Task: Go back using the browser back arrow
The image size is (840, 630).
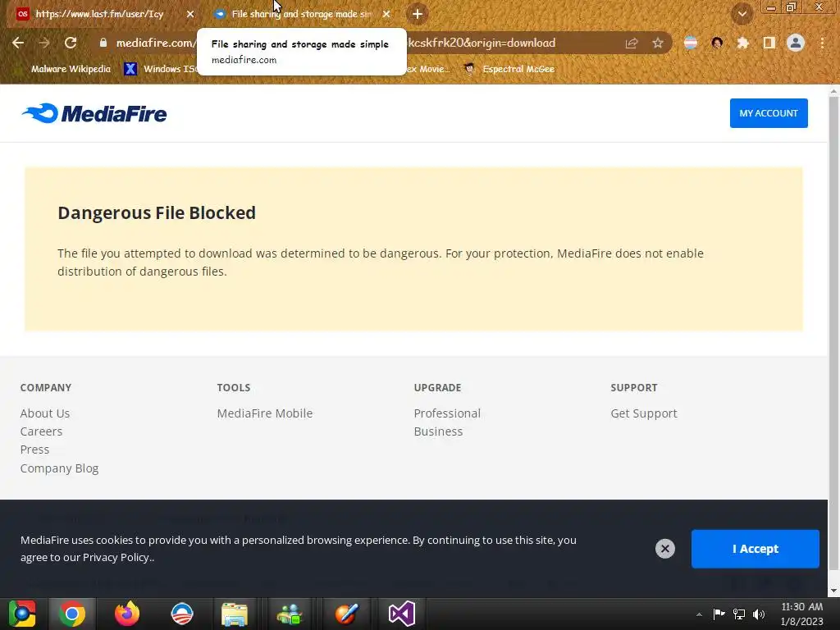Action: pos(18,43)
